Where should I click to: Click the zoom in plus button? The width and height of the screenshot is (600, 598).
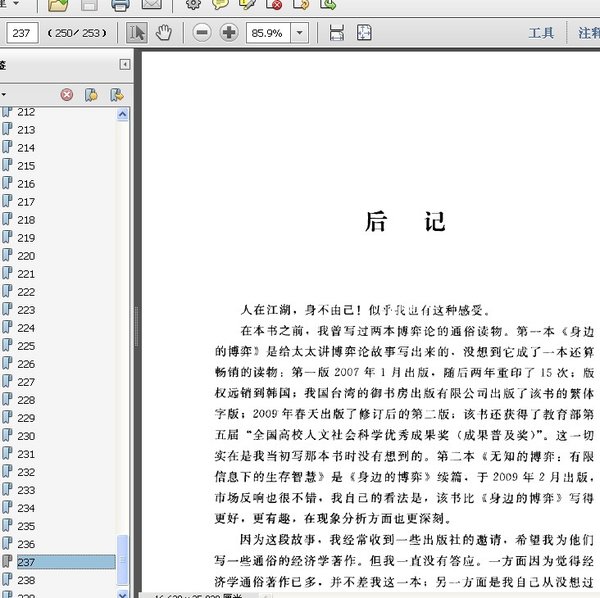coord(229,33)
